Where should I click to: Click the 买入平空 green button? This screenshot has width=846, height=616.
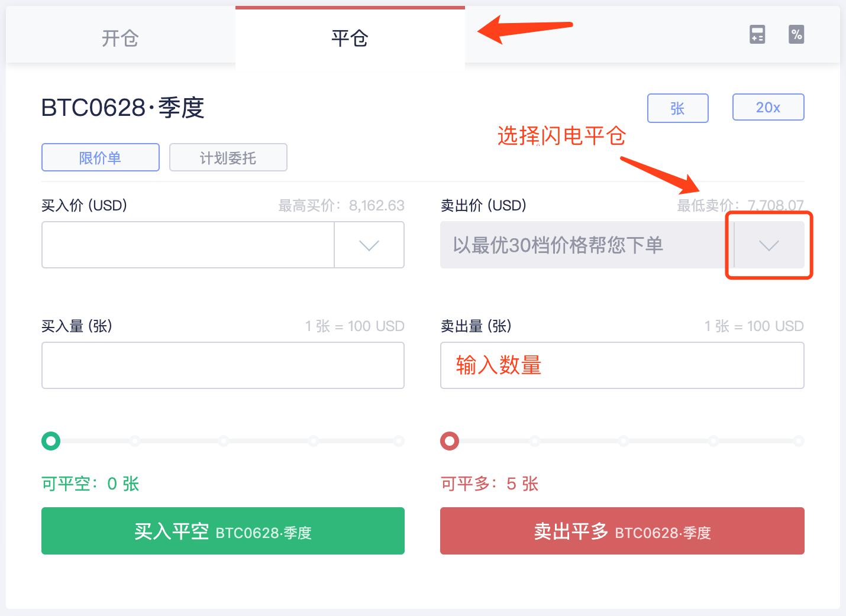(223, 531)
